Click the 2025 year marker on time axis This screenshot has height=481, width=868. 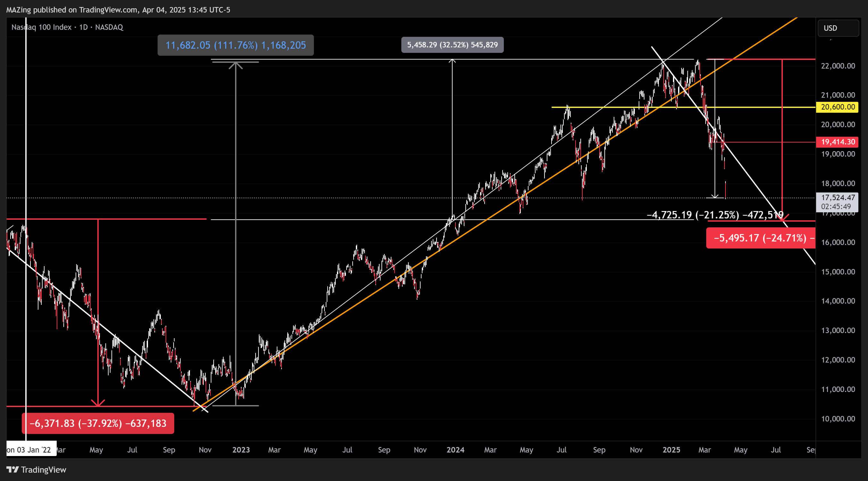pos(671,450)
